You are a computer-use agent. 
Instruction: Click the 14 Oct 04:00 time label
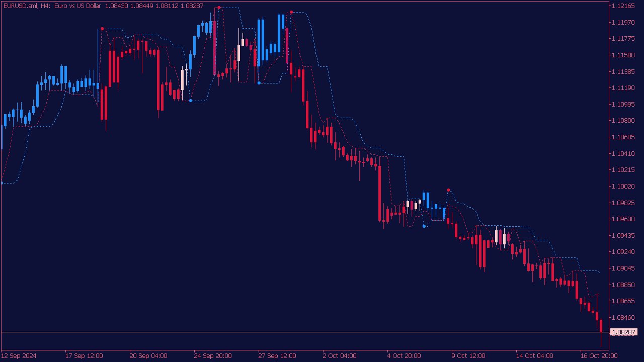point(535,355)
